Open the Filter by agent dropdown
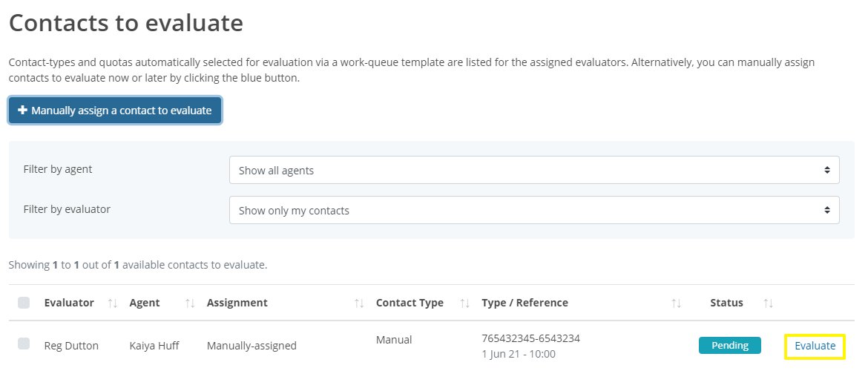868x391 pixels. (534, 170)
